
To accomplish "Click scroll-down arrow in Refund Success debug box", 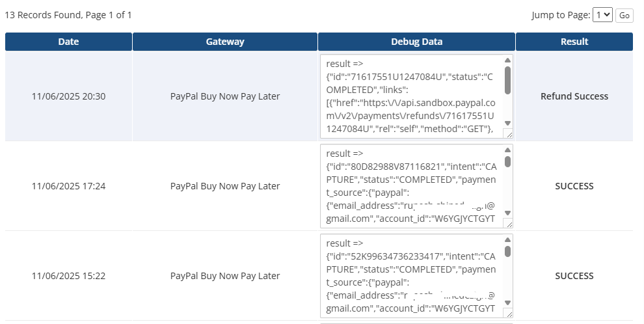I will pos(507,123).
